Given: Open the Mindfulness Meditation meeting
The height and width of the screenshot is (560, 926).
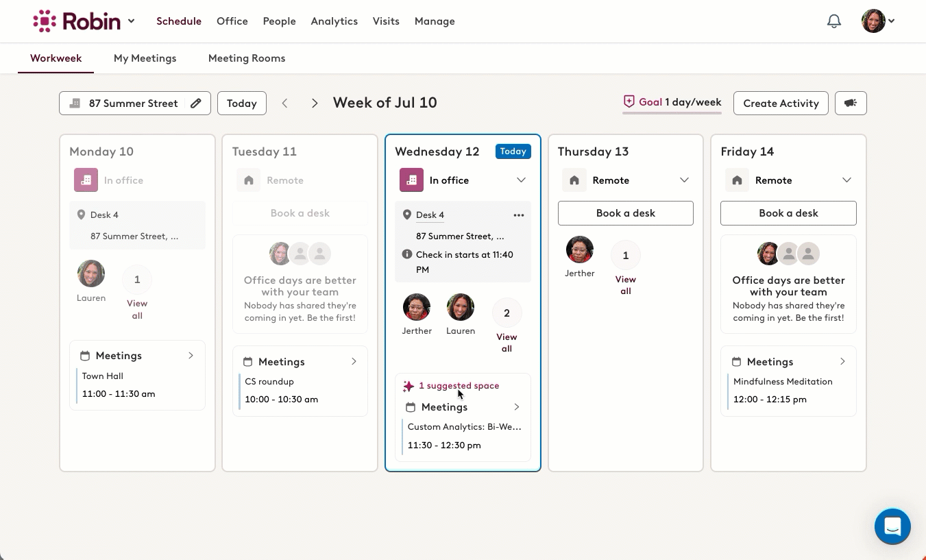Looking at the screenshot, I should [788, 391].
